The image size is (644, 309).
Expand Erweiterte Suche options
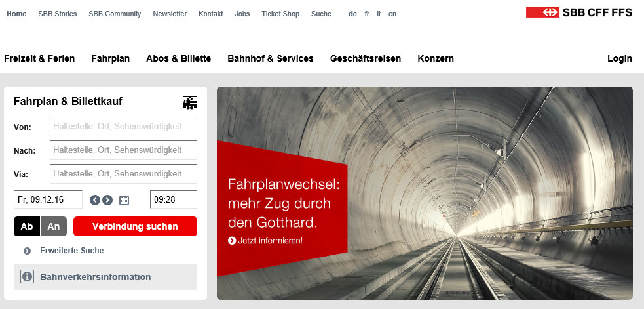click(x=71, y=250)
